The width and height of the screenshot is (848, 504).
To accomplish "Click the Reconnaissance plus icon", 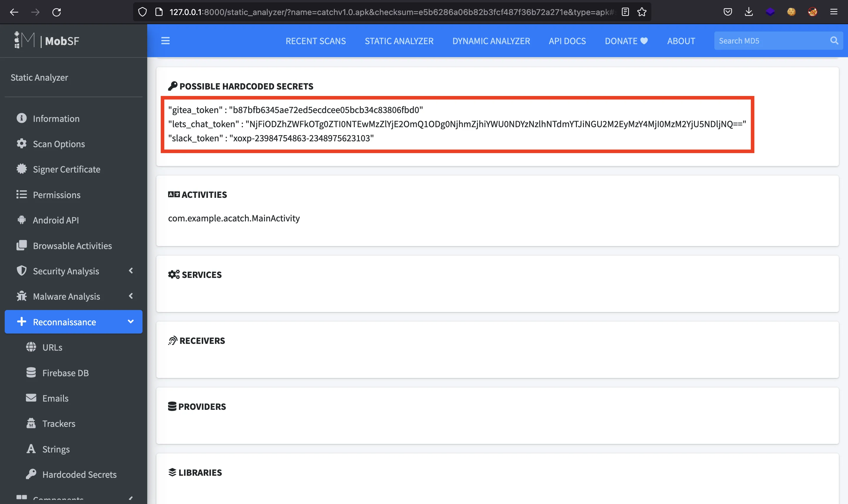I will click(21, 321).
